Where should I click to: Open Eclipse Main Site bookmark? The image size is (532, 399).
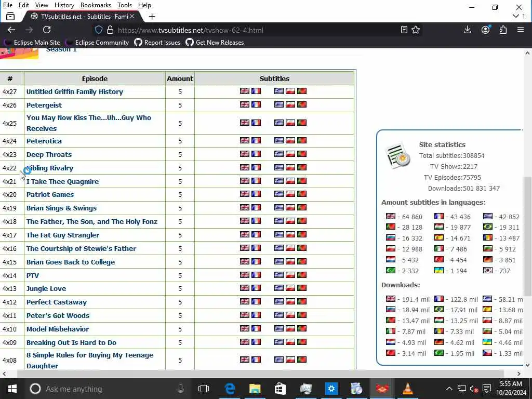point(32,43)
